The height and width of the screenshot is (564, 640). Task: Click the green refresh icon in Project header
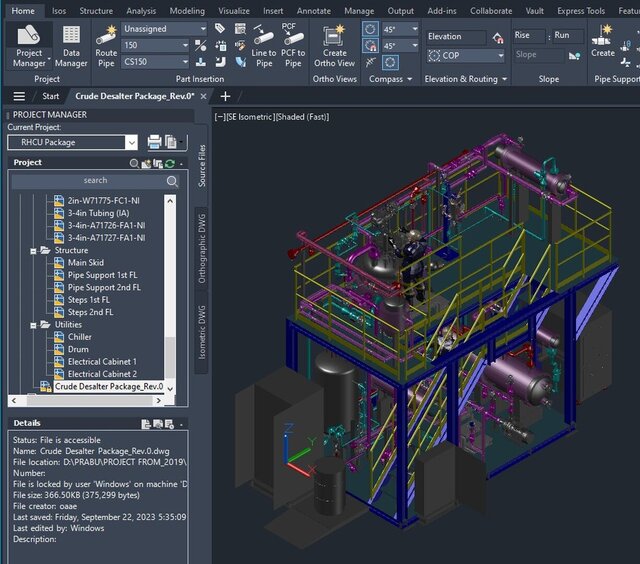[x=170, y=163]
